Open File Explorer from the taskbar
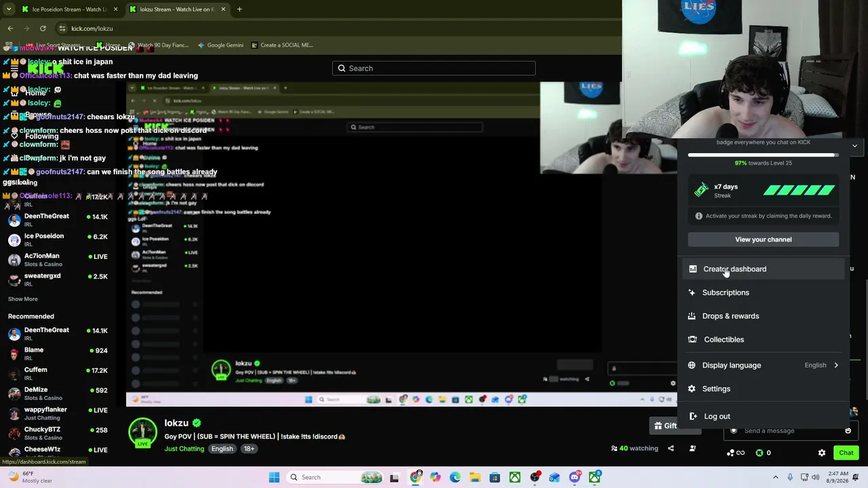The image size is (868, 488). pos(475,477)
